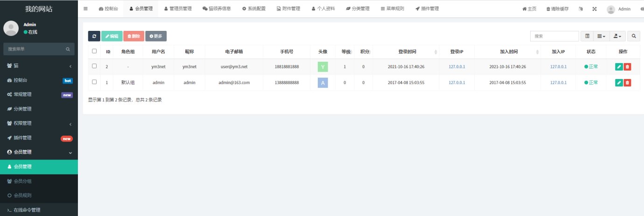644x216 pixels.
Task: Click 清除缓存 trash icon in header
Action: point(548,9)
